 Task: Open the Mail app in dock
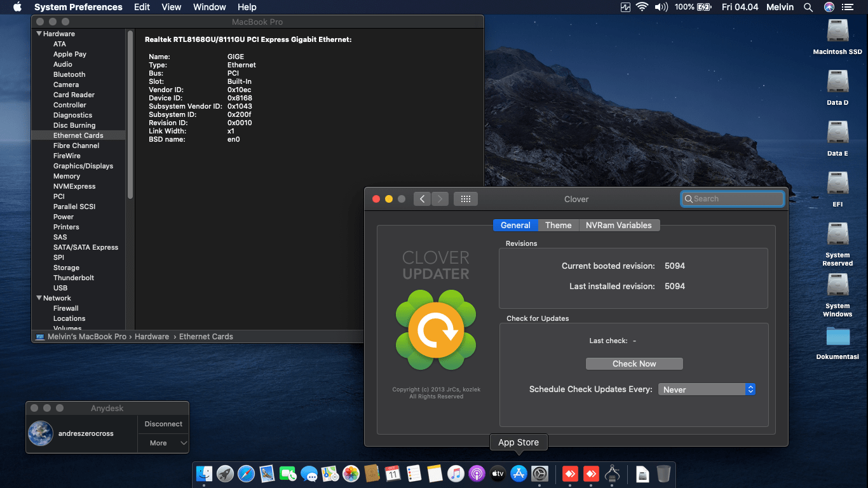pos(267,473)
